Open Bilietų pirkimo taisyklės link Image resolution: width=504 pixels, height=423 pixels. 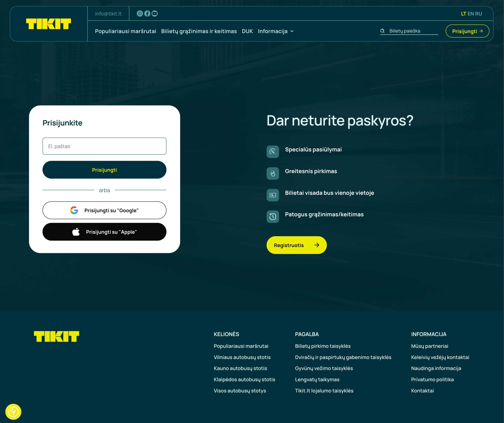323,346
